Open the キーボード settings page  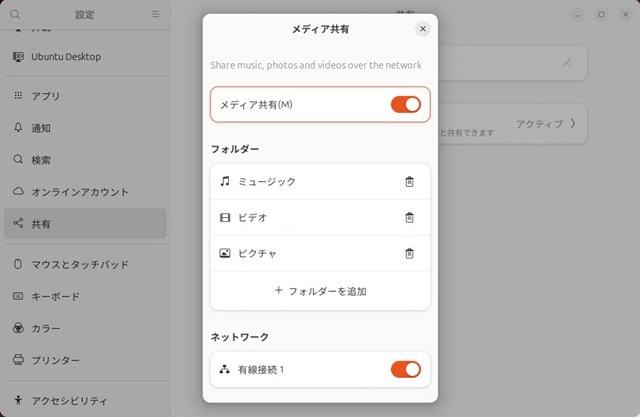[54, 296]
